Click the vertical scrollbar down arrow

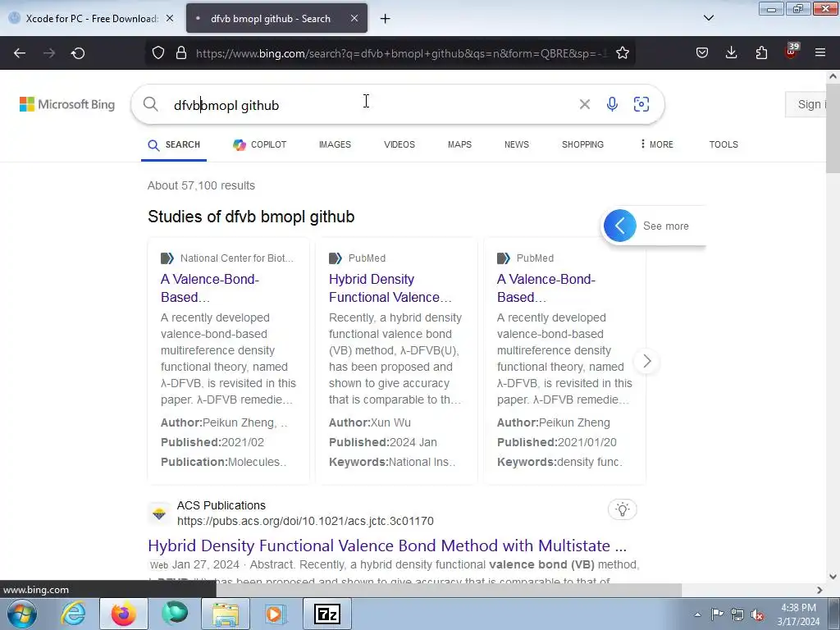point(833,577)
